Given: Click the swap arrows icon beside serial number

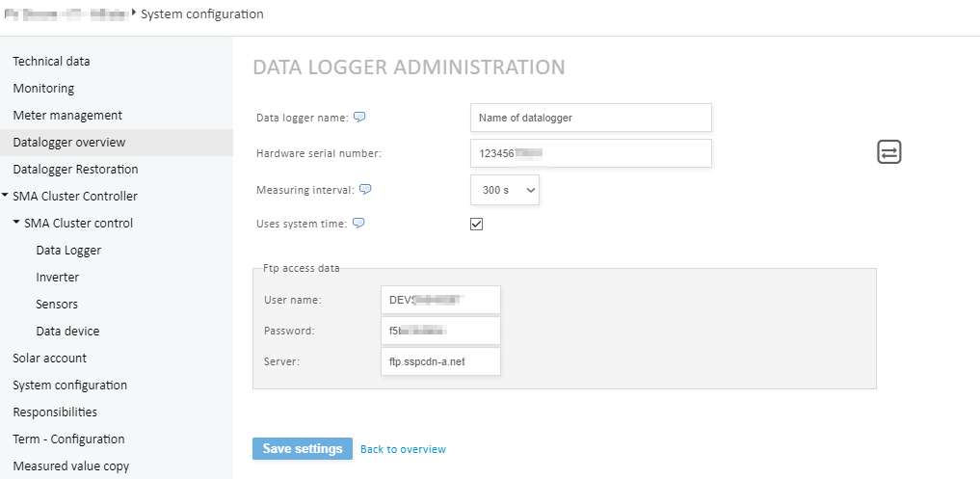Looking at the screenshot, I should [888, 152].
